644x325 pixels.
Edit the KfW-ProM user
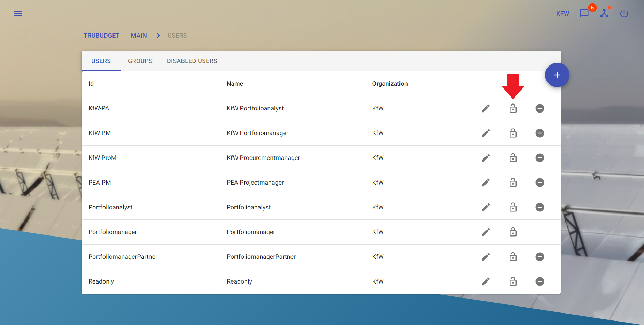(486, 158)
